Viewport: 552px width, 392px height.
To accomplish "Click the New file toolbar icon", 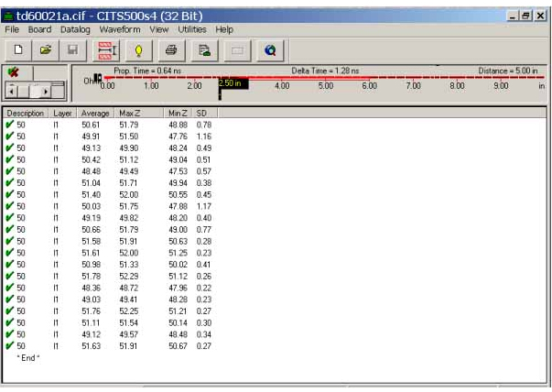I will [x=17, y=49].
